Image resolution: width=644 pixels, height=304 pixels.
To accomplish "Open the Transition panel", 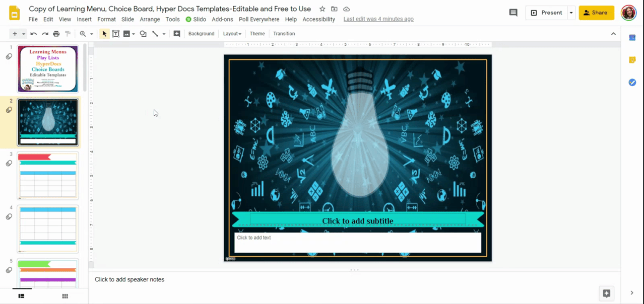I will (284, 34).
